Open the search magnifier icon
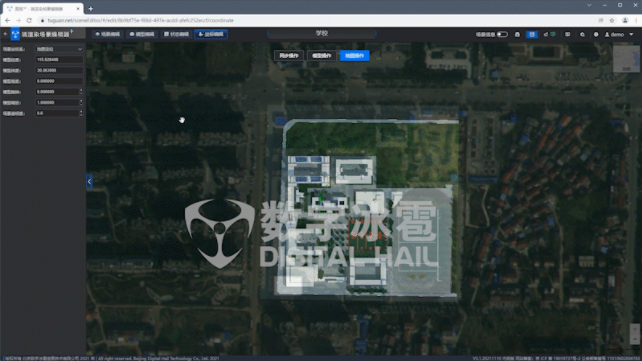This screenshot has height=361, width=642. (582, 34)
